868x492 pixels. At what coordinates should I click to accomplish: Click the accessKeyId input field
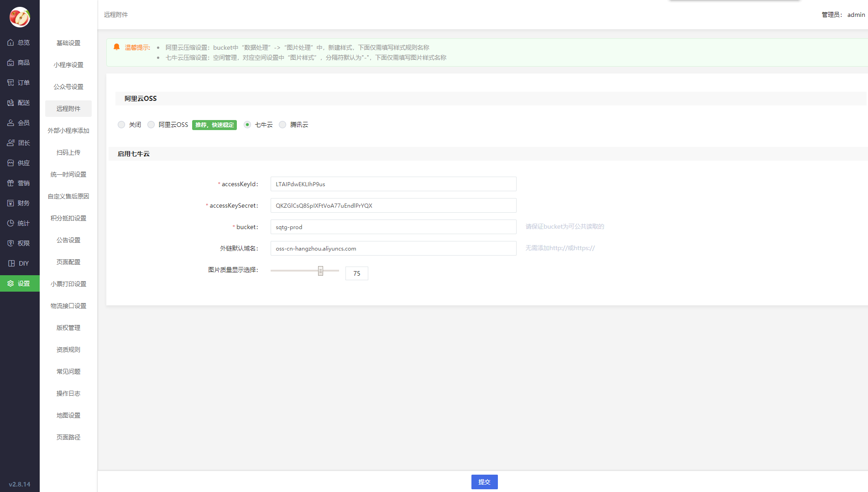tap(393, 184)
